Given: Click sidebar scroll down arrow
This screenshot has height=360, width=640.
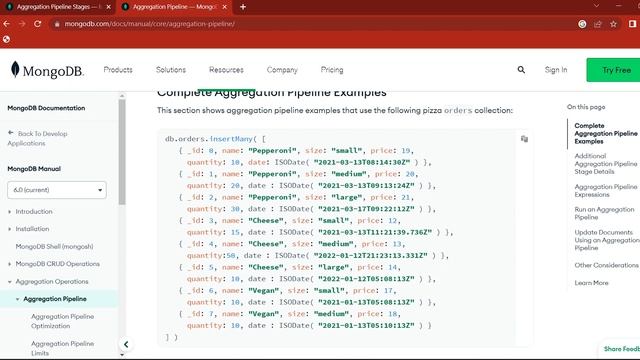Looking at the screenshot, I should (x=122, y=355).
